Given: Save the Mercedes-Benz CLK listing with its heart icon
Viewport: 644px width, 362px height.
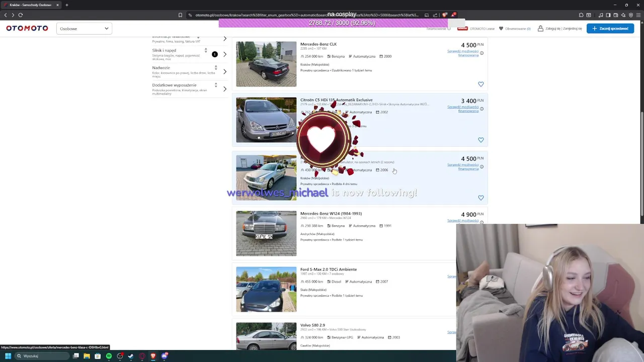Looking at the screenshot, I should [x=480, y=84].
